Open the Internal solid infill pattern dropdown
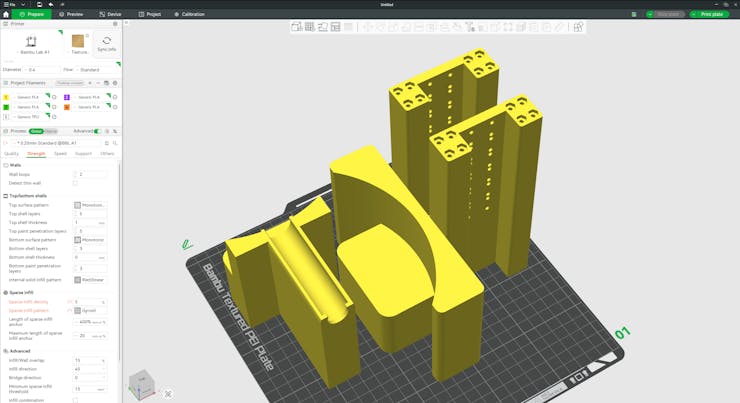This screenshot has height=403, width=740. 90,280
